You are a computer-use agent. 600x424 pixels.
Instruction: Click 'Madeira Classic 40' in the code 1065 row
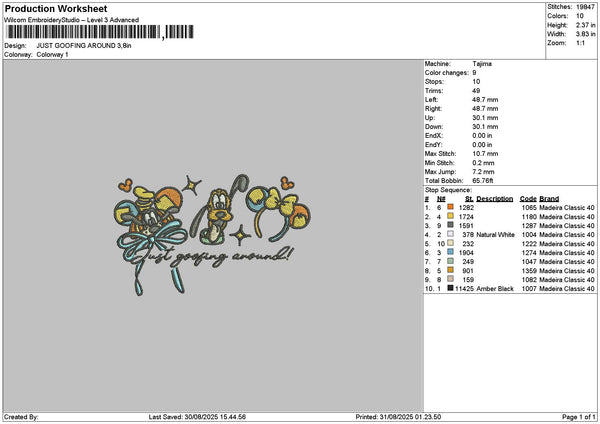pos(567,207)
